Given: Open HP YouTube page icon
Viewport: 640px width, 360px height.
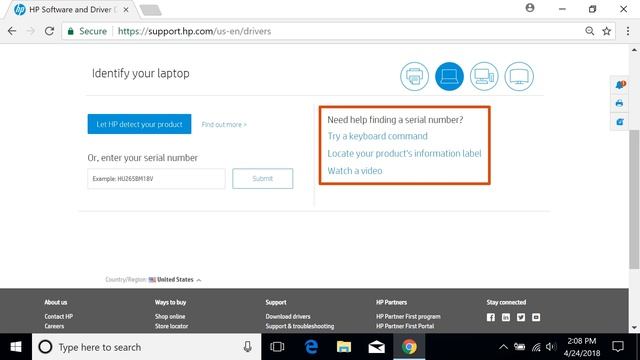Looking at the screenshot, I should pos(536,317).
